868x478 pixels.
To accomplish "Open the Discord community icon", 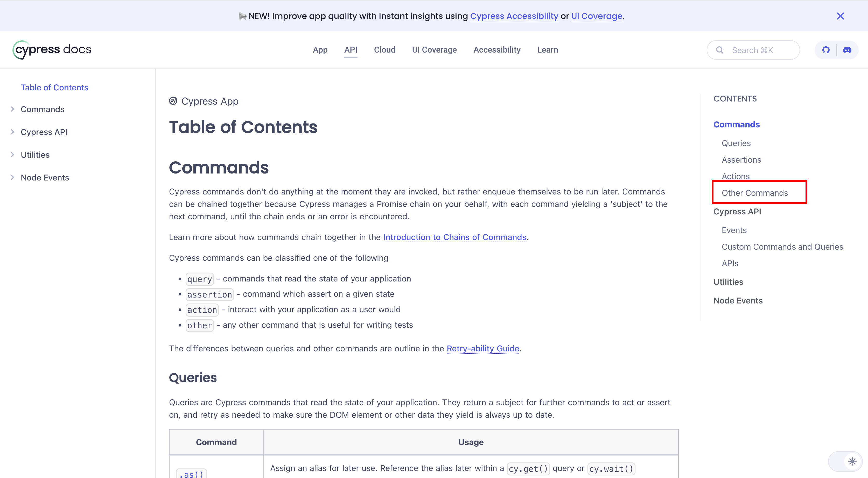I will tap(847, 50).
